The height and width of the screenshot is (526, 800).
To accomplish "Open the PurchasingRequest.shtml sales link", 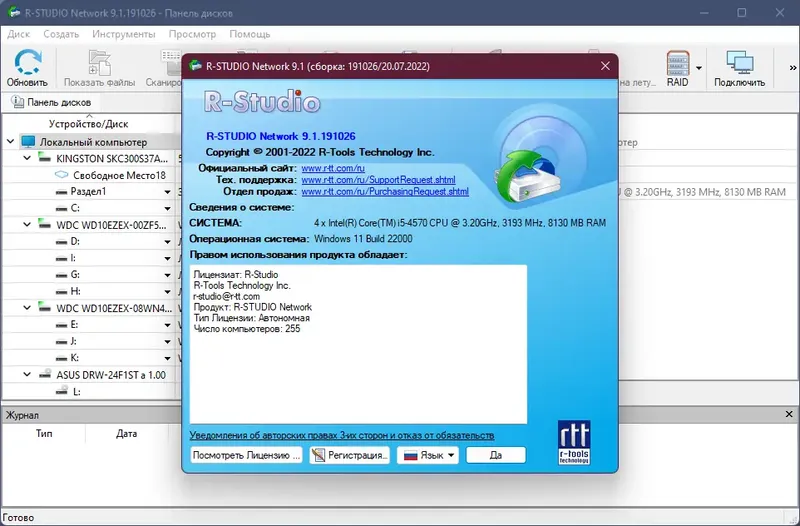I will click(385, 192).
